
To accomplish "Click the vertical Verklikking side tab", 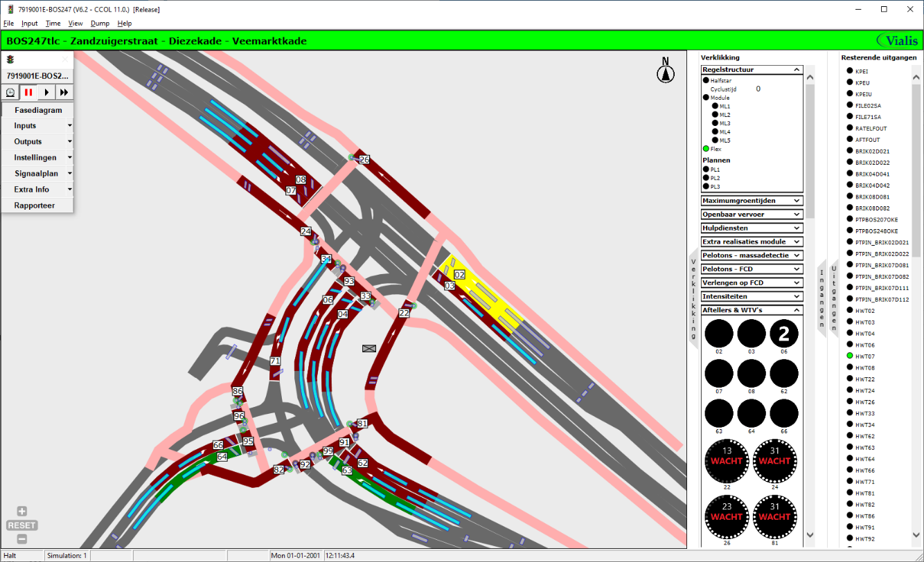I will coord(693,299).
